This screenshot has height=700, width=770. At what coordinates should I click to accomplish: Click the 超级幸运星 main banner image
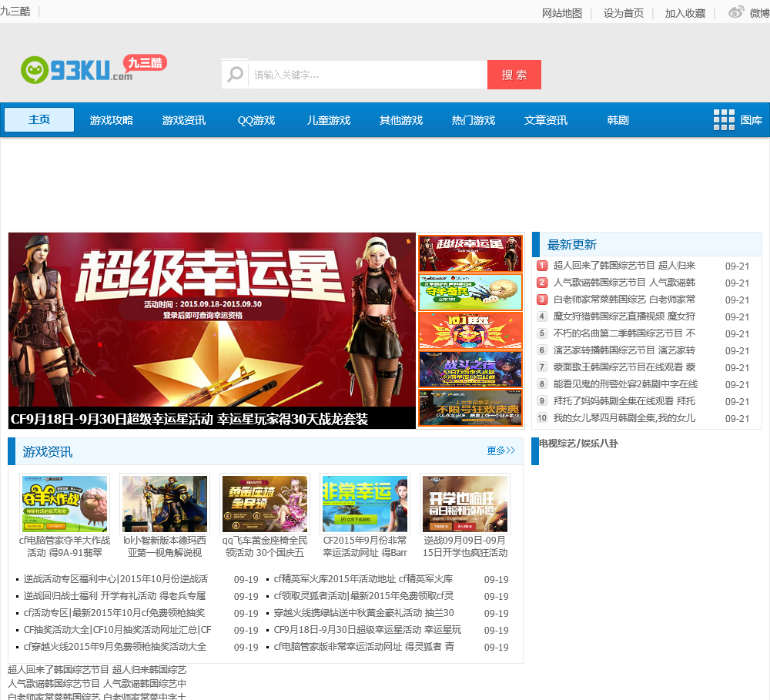213,320
